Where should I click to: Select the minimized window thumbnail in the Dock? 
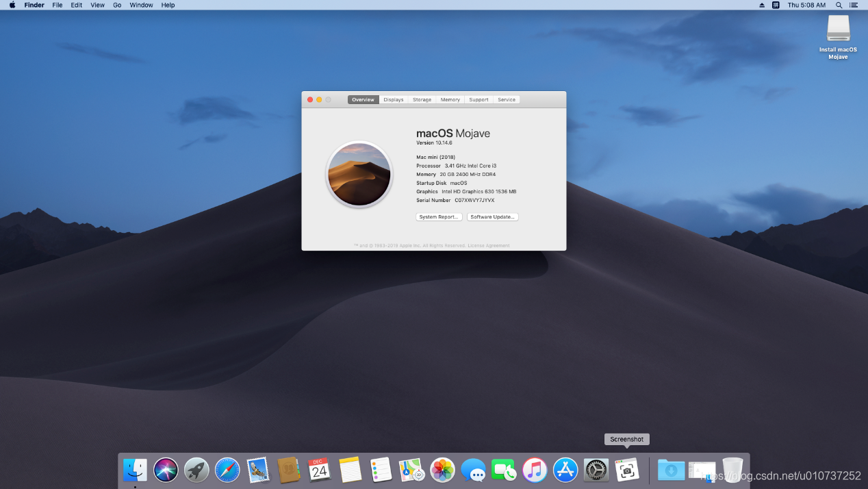pos(702,470)
